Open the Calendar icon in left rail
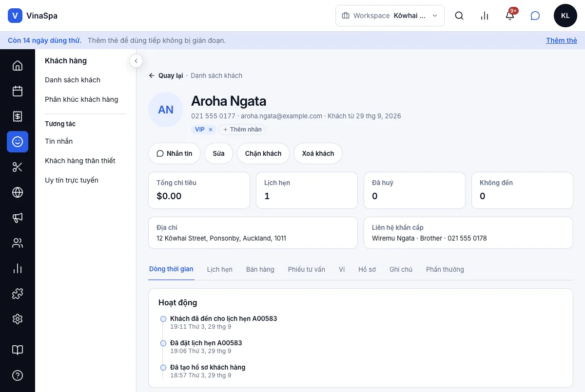The image size is (585, 392). (x=18, y=91)
